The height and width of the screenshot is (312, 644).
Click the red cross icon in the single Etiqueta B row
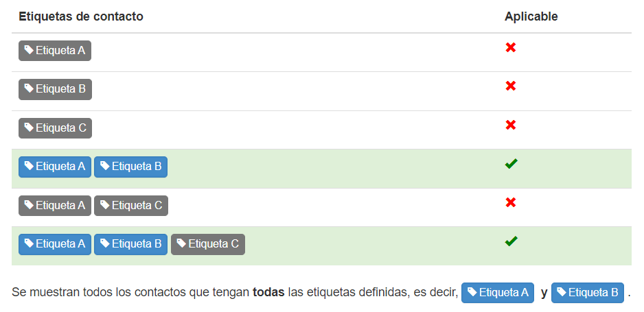click(x=511, y=86)
